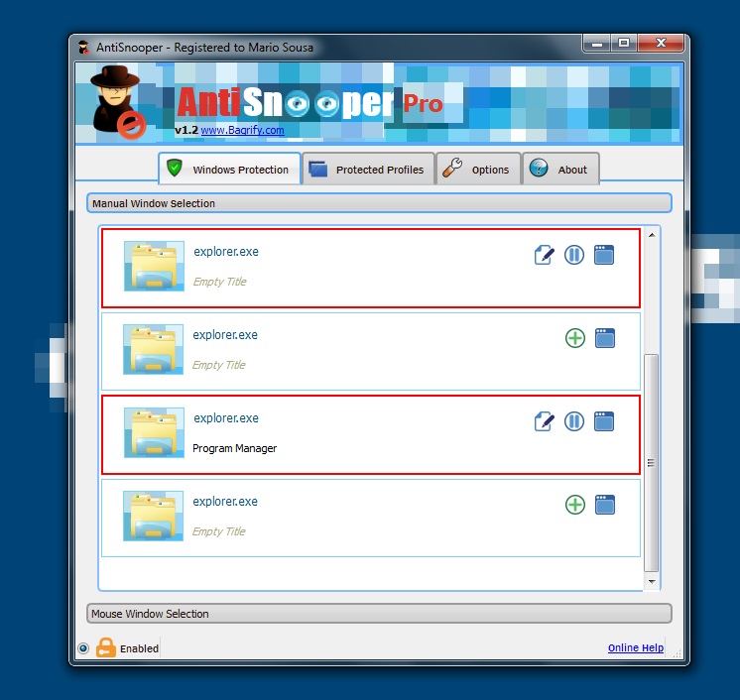Image resolution: width=740 pixels, height=700 pixels.
Task: Open the www.Baqrify.com link
Action: pyautogui.click(x=243, y=130)
